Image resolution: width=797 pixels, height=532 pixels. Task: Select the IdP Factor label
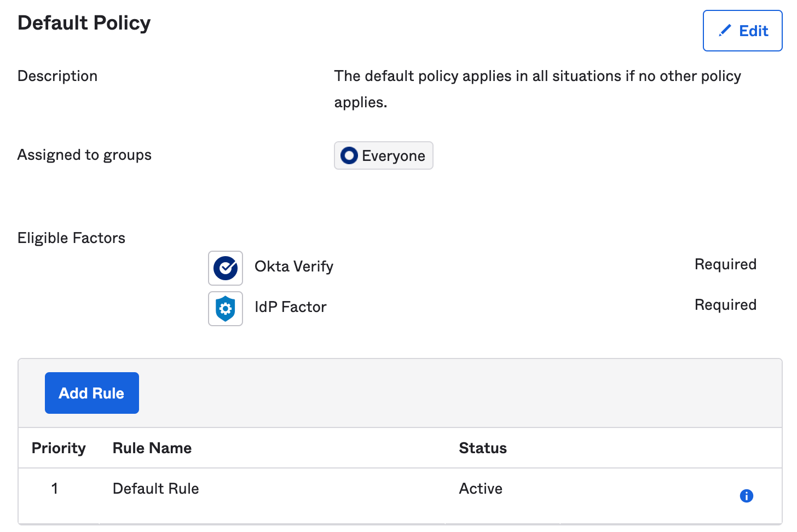click(291, 307)
